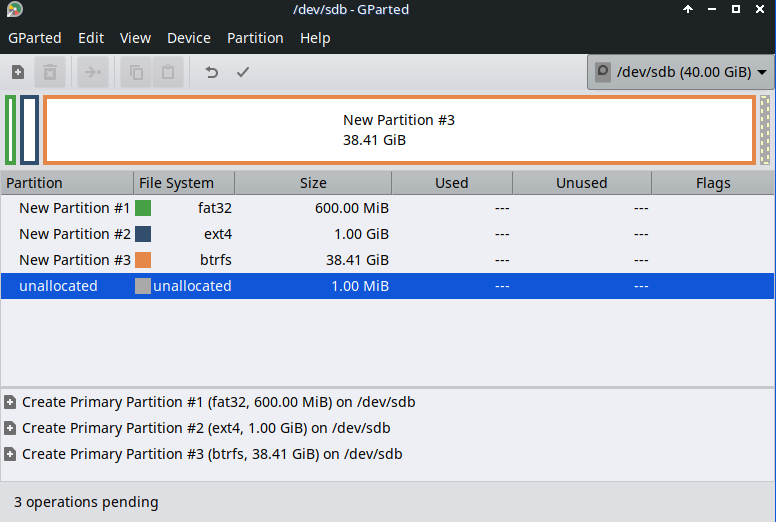Minimize the GParted window

click(x=712, y=9)
